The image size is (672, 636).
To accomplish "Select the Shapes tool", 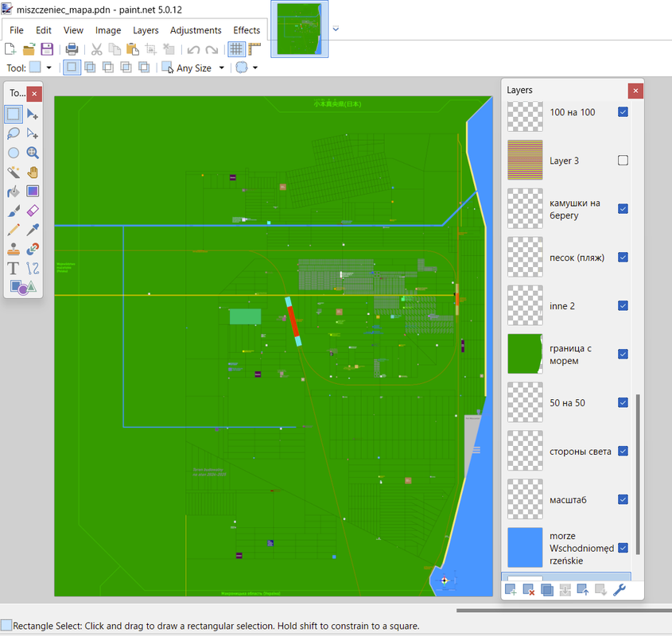I will [23, 287].
